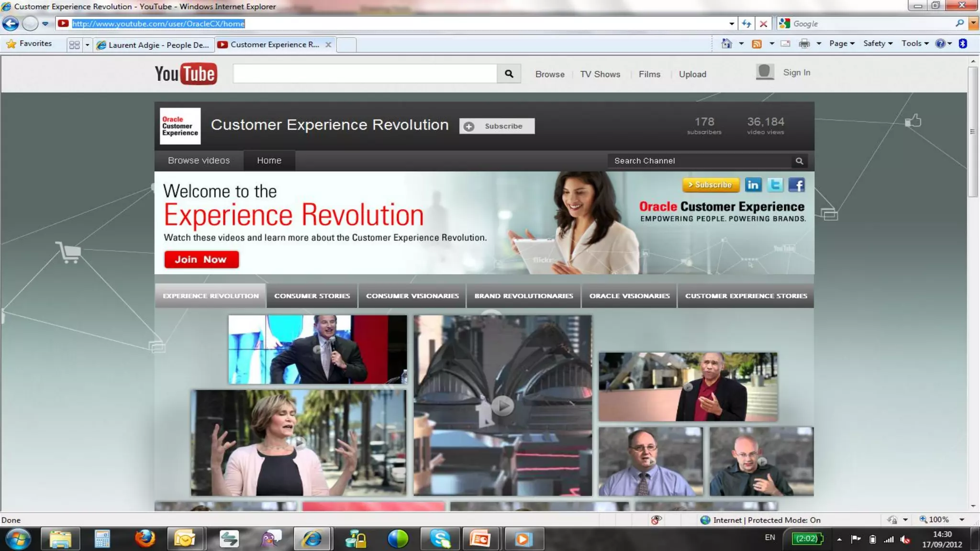Screen dimensions: 980x551
Task: Select the channel Home tab
Action: point(269,161)
